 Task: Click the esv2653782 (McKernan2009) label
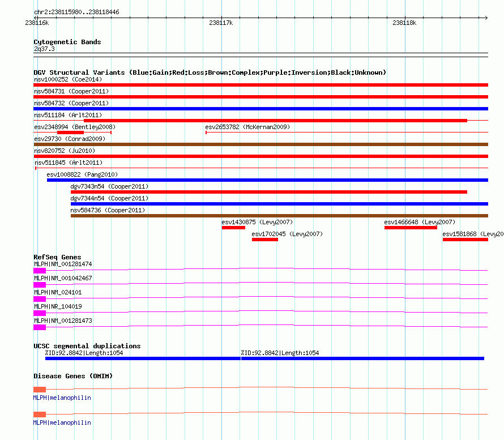247,127
